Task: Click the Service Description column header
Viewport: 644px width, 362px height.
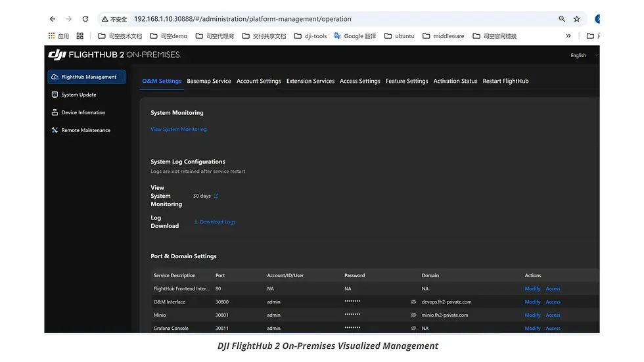Action: 175,275
